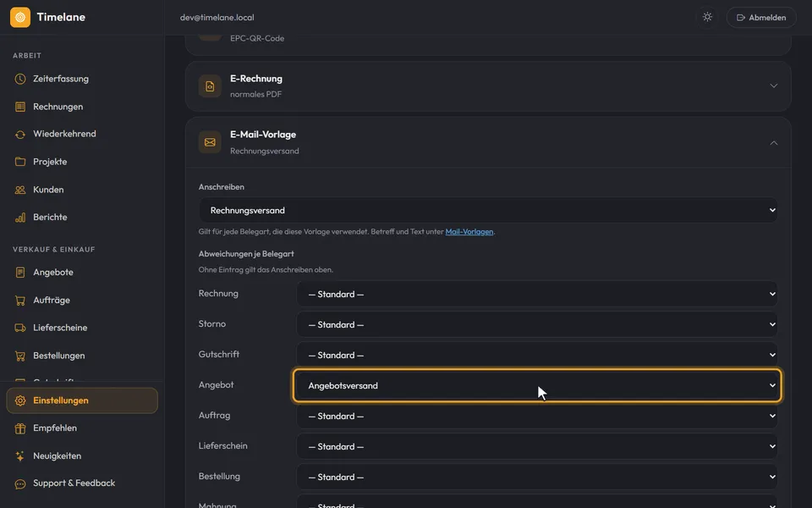The width and height of the screenshot is (812, 508).
Task: Open the Anschreiben Rechnungsversand dropdown
Action: (x=488, y=211)
